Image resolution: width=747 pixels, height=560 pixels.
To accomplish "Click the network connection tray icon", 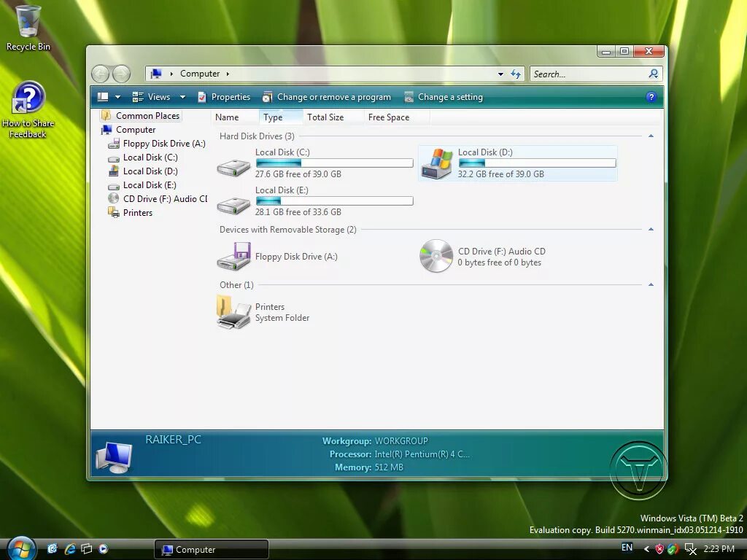I will [690, 549].
